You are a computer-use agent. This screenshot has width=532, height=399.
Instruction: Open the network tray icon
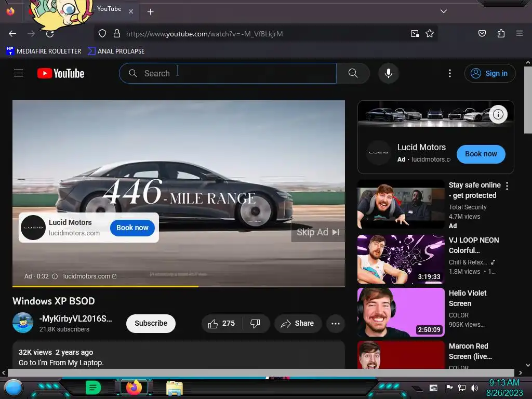pyautogui.click(x=461, y=388)
